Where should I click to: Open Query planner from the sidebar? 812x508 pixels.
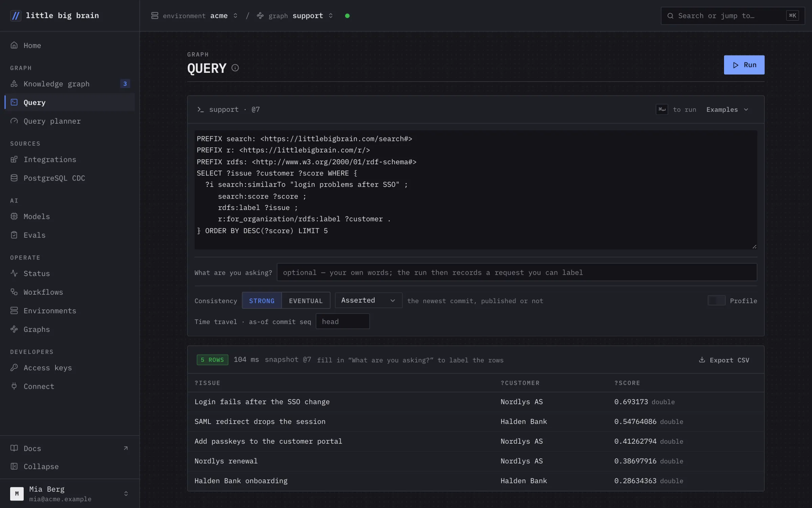(x=70, y=121)
